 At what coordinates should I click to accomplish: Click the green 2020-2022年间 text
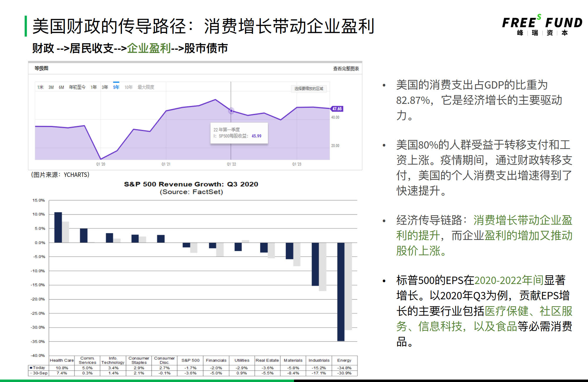point(509,280)
